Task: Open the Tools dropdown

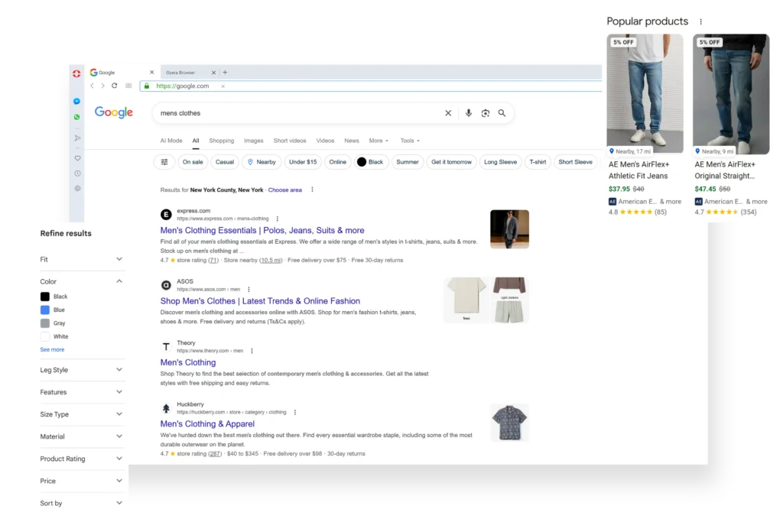Action: pos(410,141)
